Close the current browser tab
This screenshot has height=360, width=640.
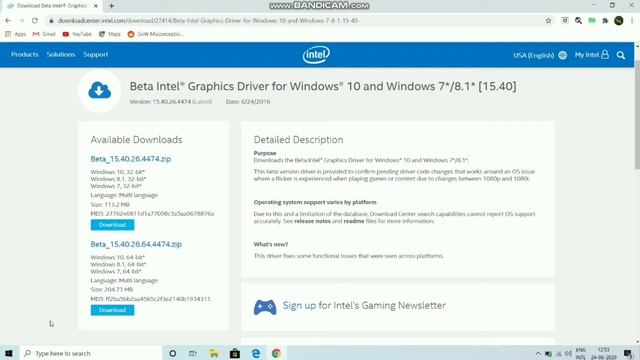pos(96,6)
